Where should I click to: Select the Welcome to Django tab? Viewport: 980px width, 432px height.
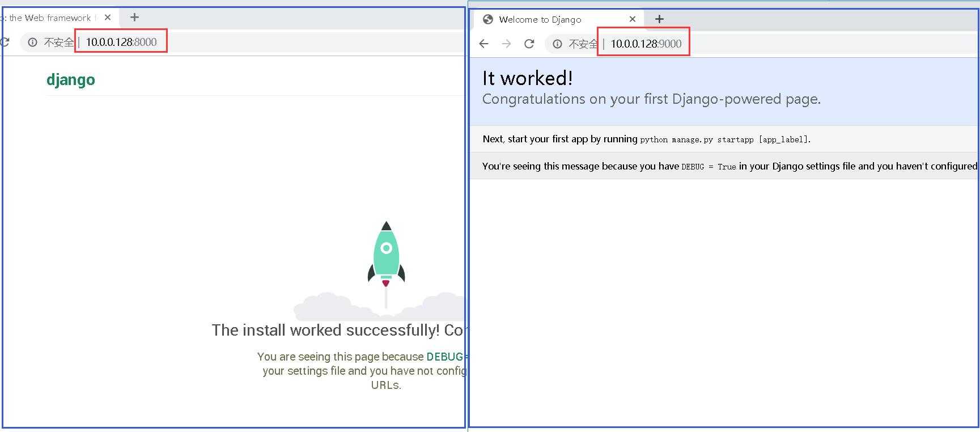(558, 19)
